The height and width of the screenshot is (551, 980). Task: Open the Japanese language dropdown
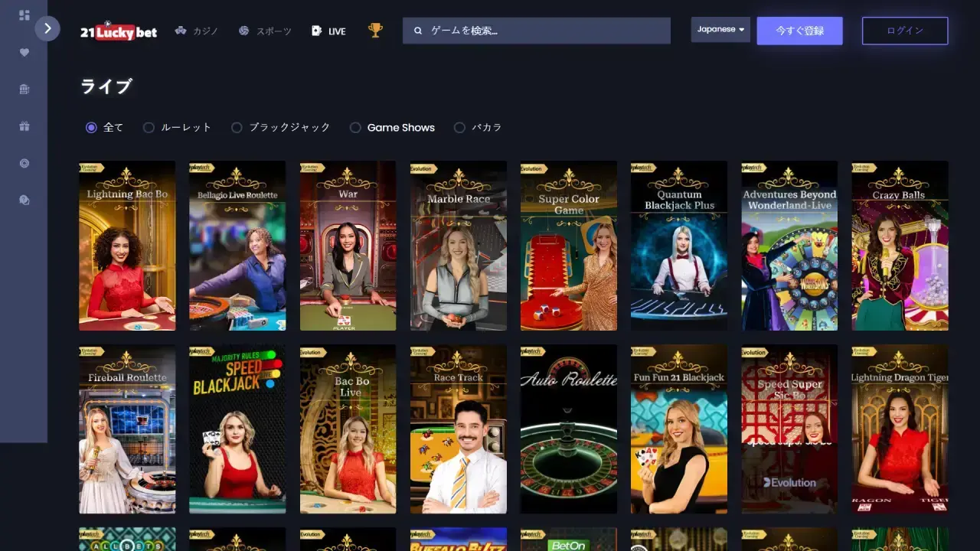pyautogui.click(x=720, y=30)
